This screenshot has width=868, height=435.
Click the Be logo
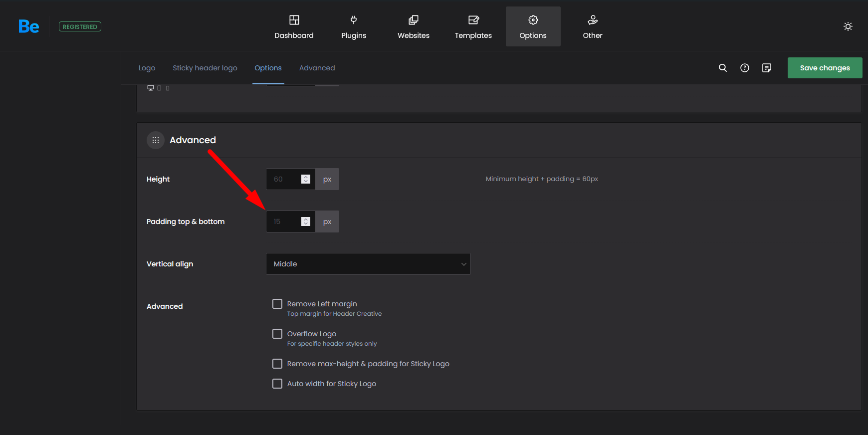pyautogui.click(x=28, y=26)
